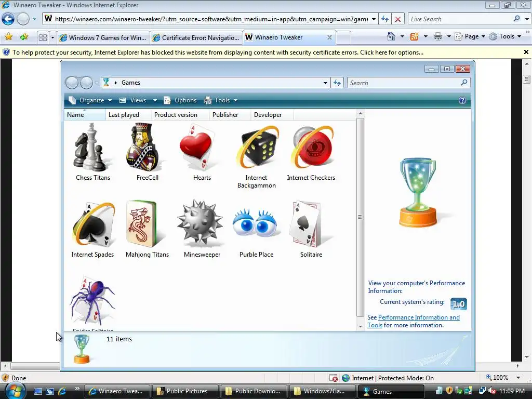Select the Spider Solitaire spider icon
532x399 pixels.
tap(93, 301)
